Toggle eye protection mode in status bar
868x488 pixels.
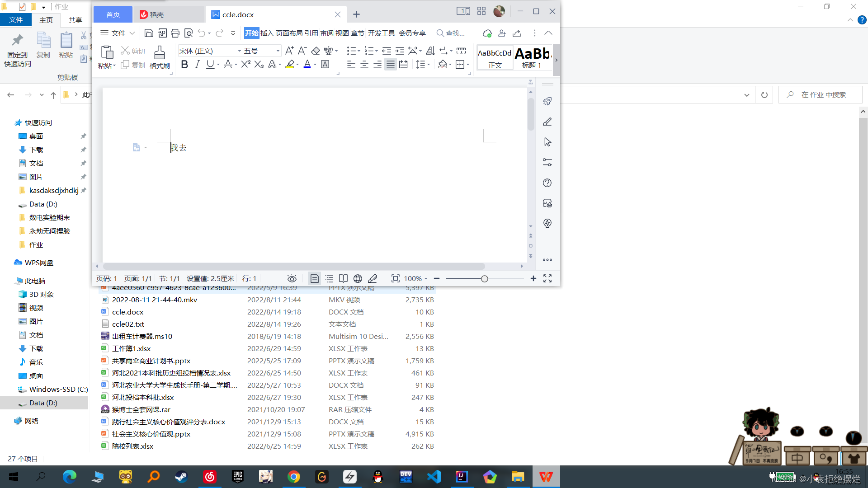(x=292, y=278)
